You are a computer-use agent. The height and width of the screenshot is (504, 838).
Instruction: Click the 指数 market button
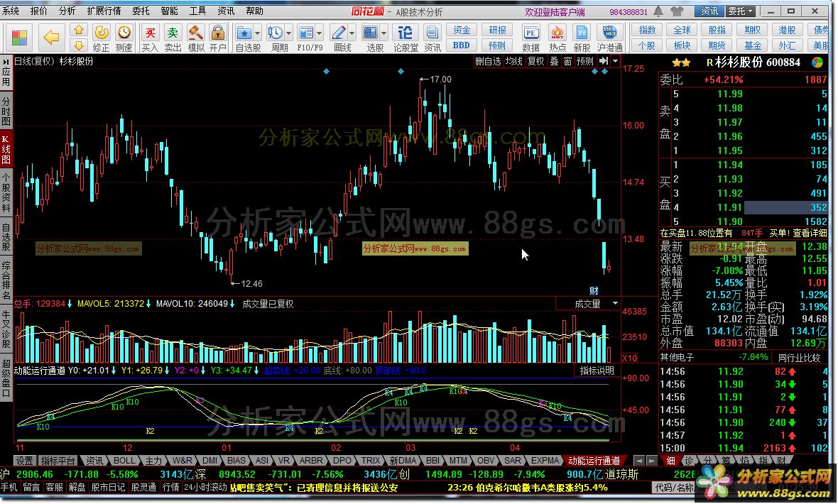tap(647, 31)
